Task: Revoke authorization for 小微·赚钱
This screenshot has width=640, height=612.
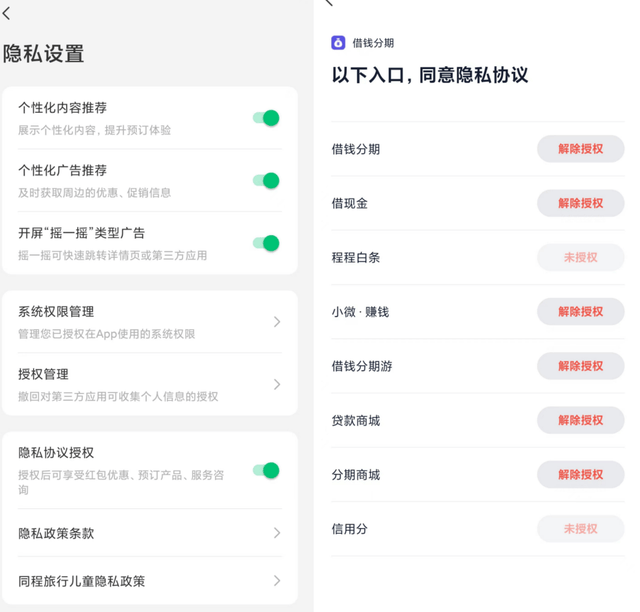Action: pos(580,312)
